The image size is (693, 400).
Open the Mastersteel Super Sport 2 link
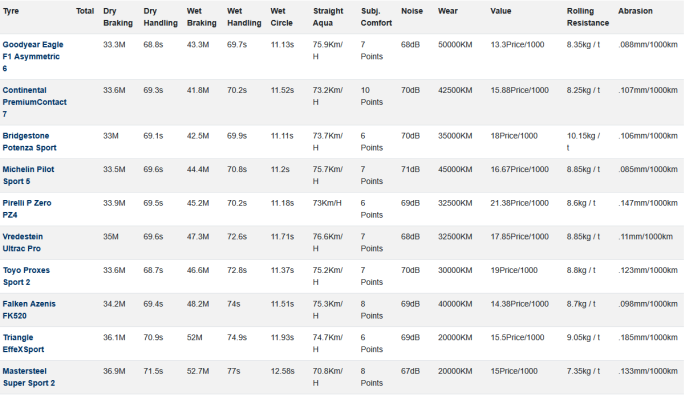[29, 377]
